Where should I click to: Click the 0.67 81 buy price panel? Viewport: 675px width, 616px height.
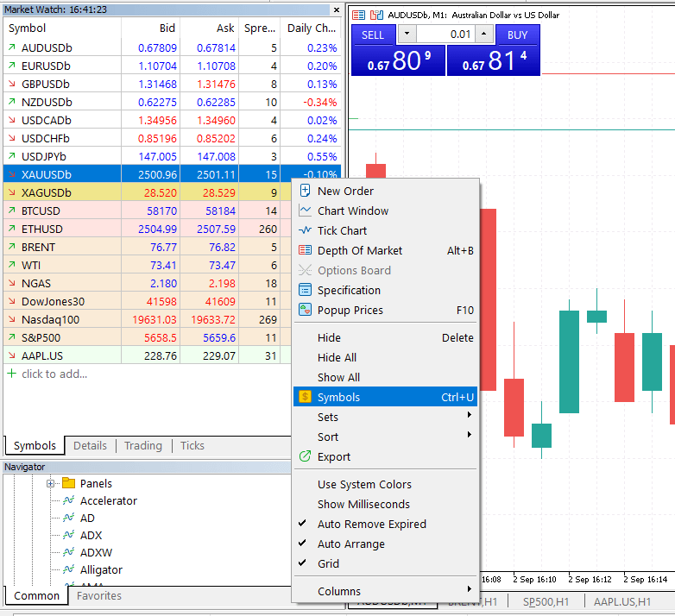[494, 60]
